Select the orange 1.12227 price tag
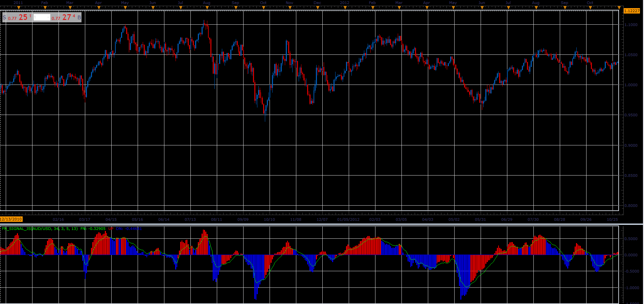Viewport: 644px width, 304px height. click(631, 11)
